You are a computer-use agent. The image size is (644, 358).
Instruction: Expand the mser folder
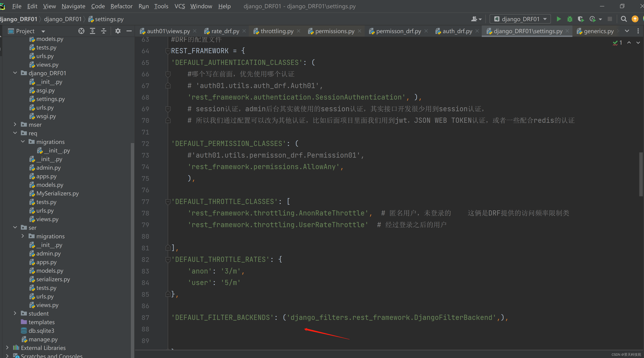click(15, 124)
